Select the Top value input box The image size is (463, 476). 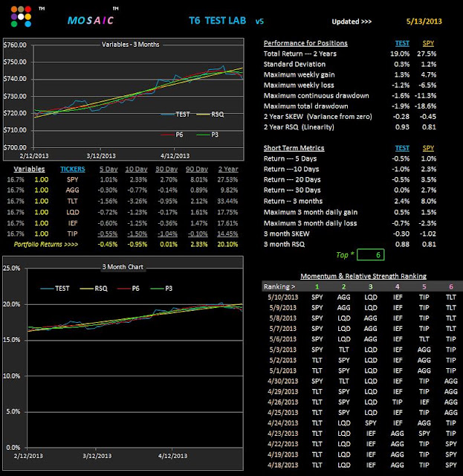pos(370,254)
